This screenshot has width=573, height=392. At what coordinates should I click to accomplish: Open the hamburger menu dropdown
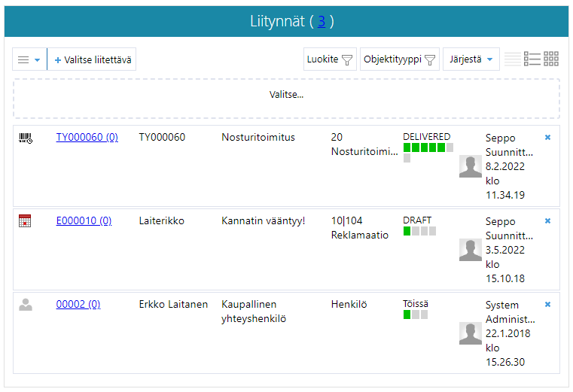29,59
